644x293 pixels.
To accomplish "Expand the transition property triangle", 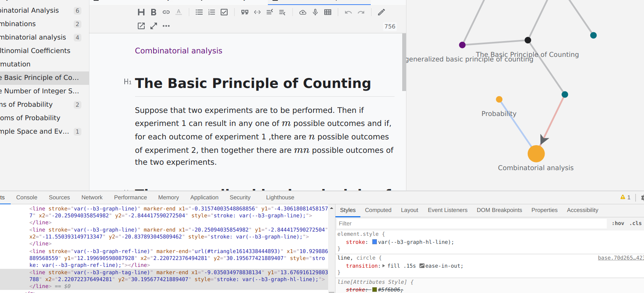I will 383,266.
